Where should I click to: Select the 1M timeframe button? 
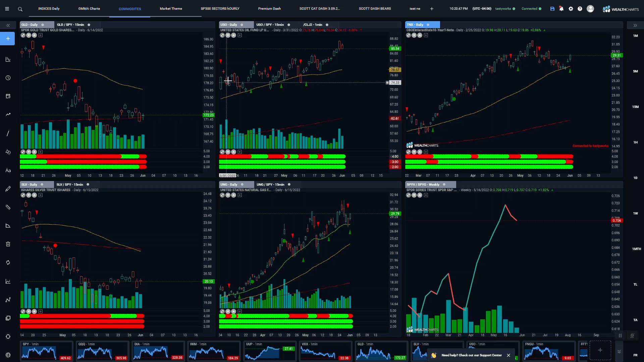pos(635,36)
